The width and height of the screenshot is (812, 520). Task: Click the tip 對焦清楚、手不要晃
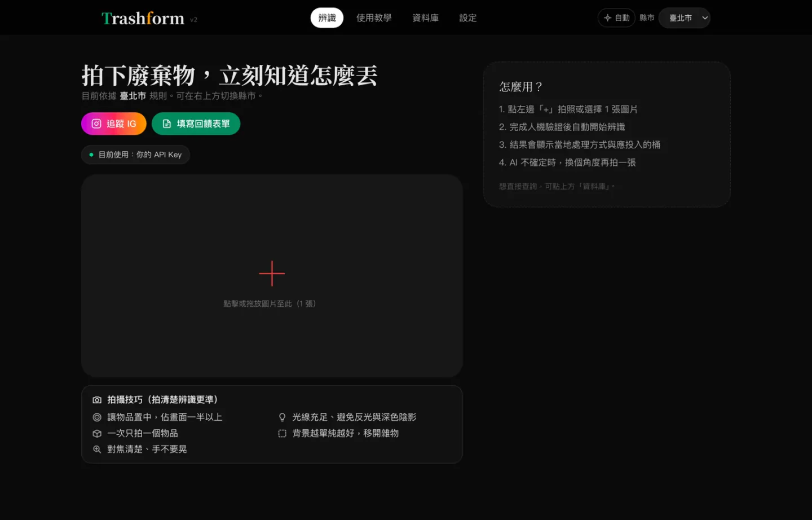point(147,450)
